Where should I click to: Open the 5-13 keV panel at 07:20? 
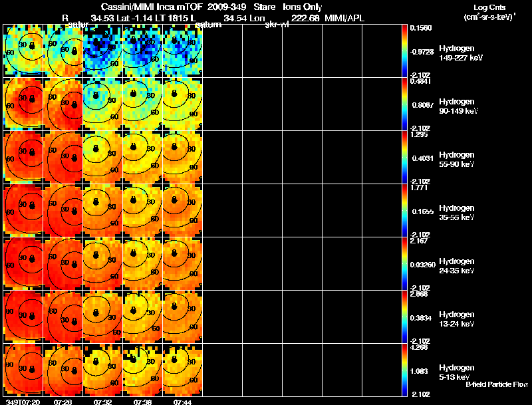pyautogui.click(x=23, y=370)
